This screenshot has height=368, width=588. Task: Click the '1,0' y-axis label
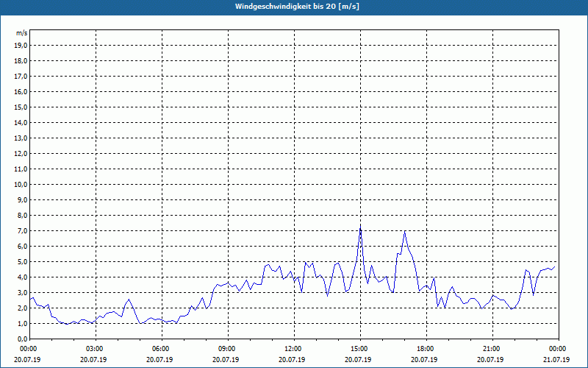click(x=22, y=323)
